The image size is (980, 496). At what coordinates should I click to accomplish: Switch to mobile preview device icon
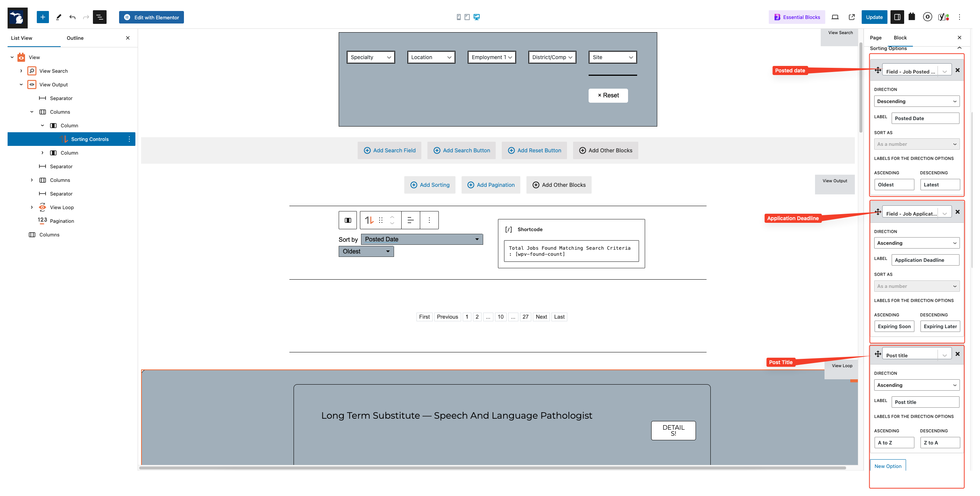click(459, 17)
